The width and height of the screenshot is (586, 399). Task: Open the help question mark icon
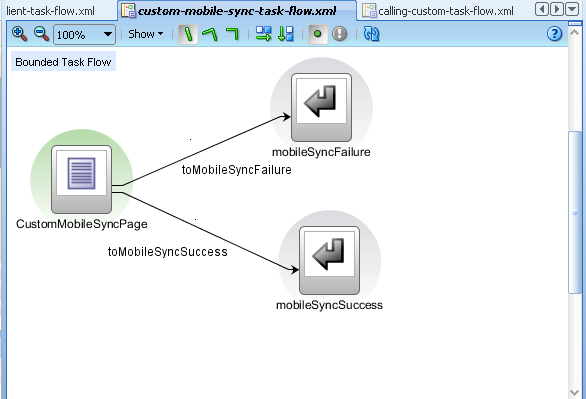point(555,34)
